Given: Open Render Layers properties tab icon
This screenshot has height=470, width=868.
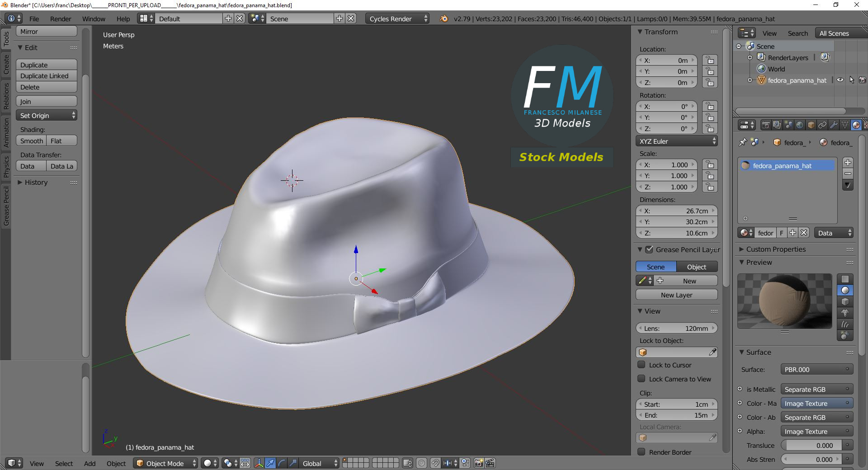Looking at the screenshot, I should click(777, 125).
